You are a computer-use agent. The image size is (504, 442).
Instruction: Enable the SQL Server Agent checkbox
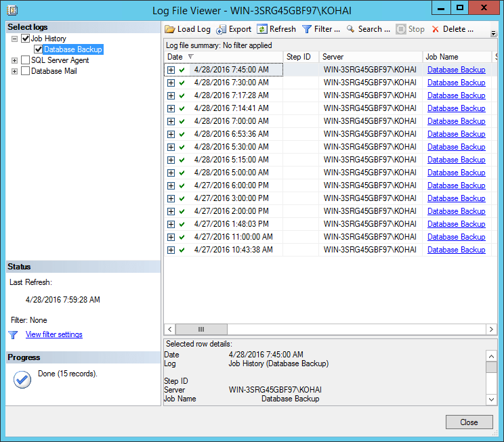[x=26, y=60]
